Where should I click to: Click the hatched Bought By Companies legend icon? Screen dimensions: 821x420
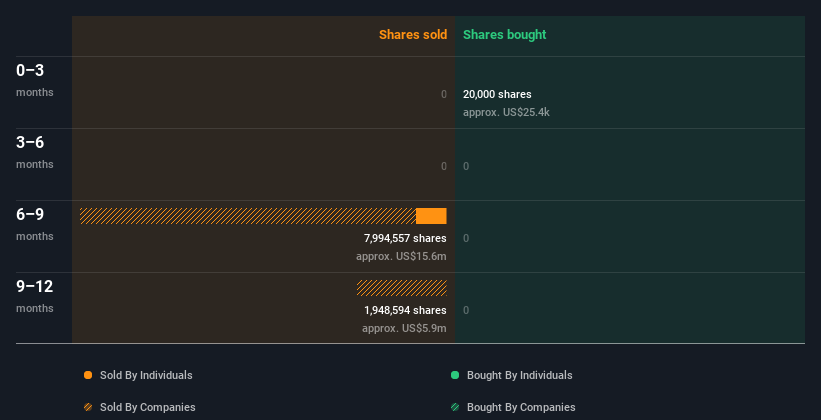[455, 407]
